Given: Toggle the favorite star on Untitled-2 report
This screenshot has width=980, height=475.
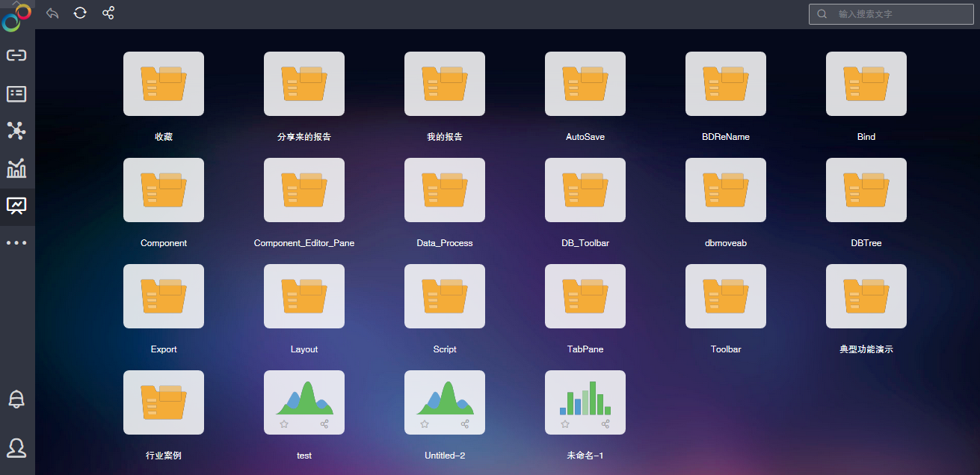Looking at the screenshot, I should [x=425, y=424].
